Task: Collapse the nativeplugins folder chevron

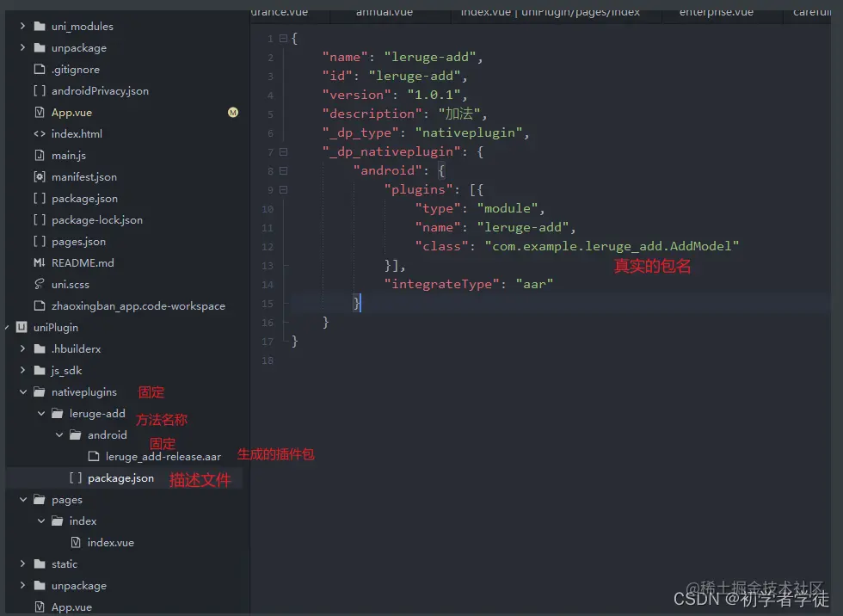Action: [x=22, y=391]
